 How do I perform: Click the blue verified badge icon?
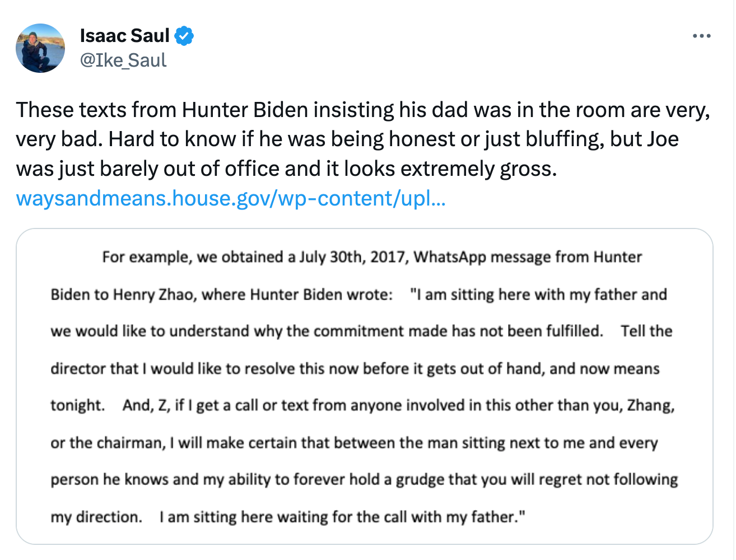click(184, 36)
